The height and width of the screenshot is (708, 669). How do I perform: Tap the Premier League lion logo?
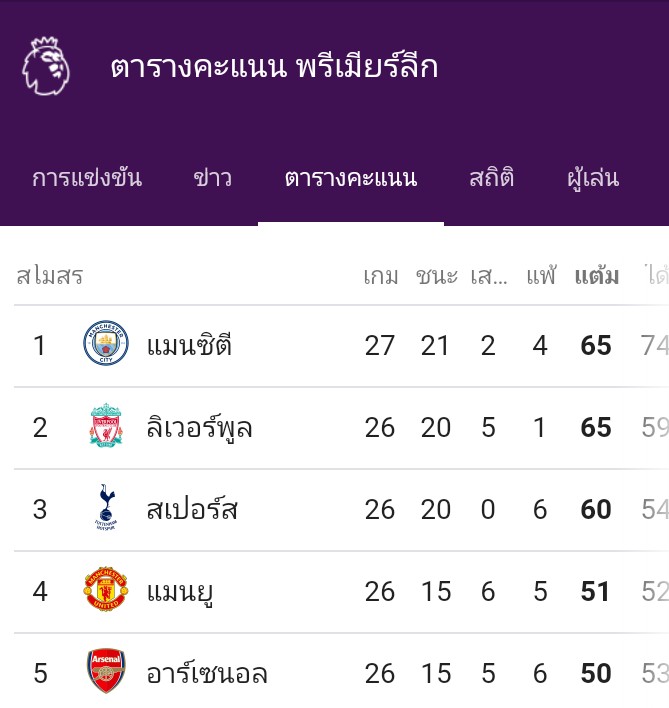tap(46, 66)
